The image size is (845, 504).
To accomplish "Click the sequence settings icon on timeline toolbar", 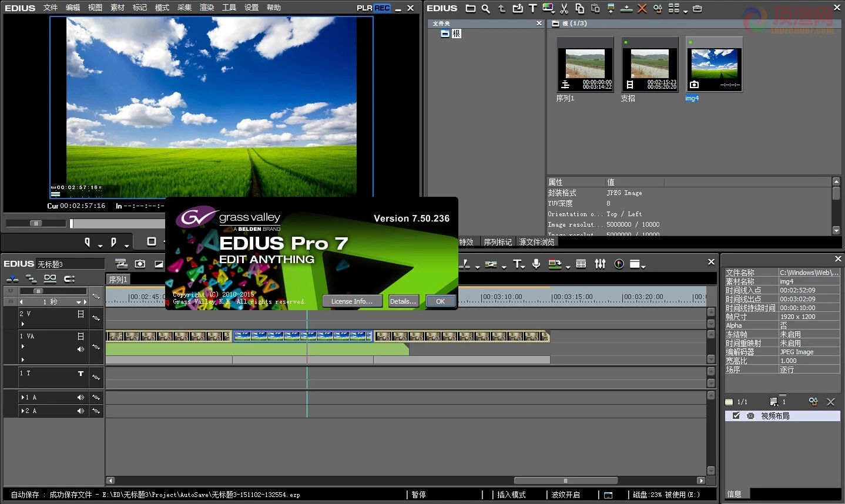I will click(122, 264).
